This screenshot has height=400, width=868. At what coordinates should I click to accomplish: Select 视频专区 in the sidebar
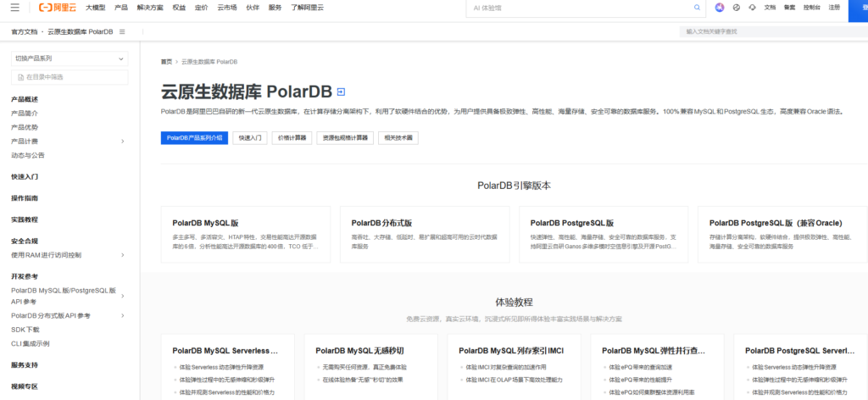tap(25, 386)
